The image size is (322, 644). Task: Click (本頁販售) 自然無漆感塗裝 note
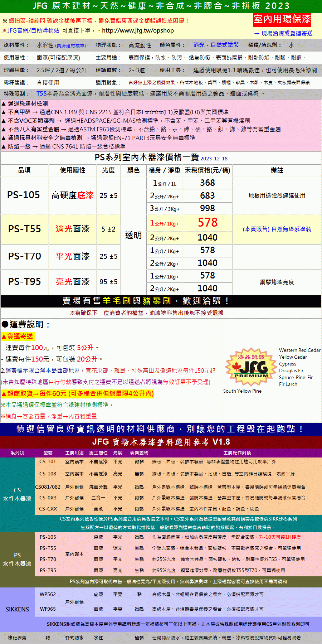(x=277, y=229)
